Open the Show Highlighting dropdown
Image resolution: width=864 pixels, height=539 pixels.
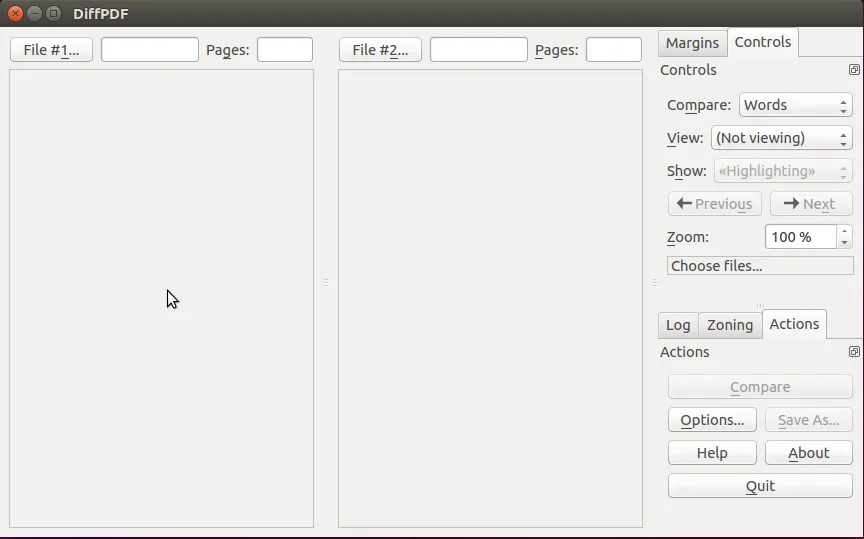pos(783,171)
